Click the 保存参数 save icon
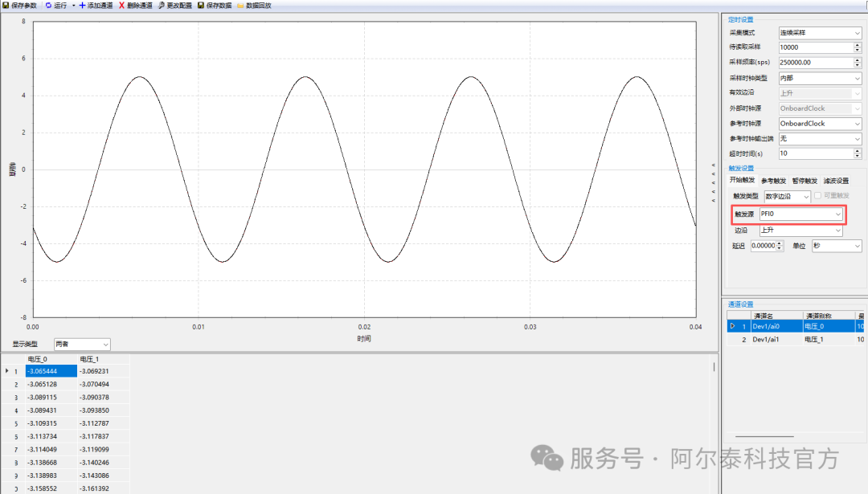Image resolution: width=868 pixels, height=494 pixels. [6, 5]
